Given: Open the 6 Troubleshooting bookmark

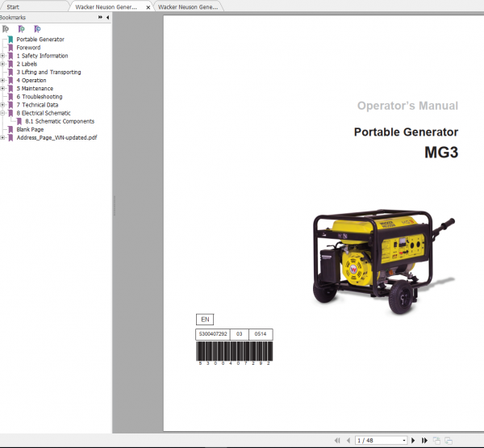Looking at the screenshot, I should [x=40, y=97].
